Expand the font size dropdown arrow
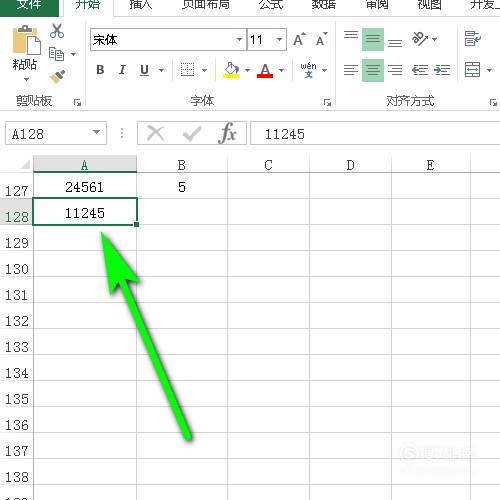 pos(280,40)
